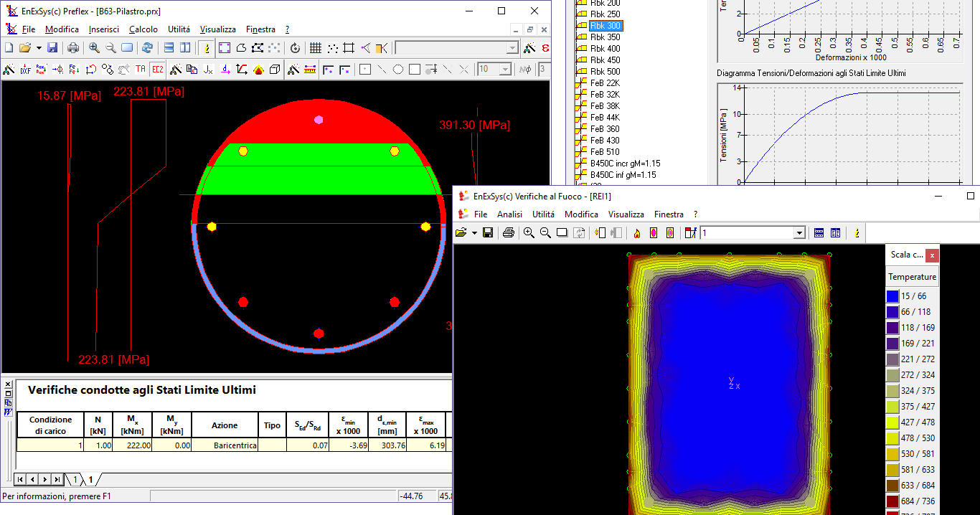980x515 pixels.
Task: Click the 222.00 Mx value cell
Action: coord(133,445)
